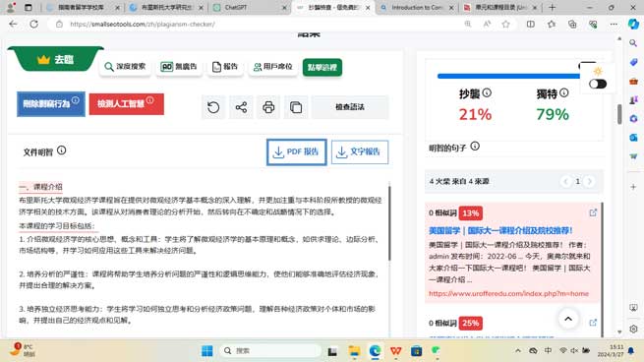The image size is (644, 362).
Task: Click the scroll-to-top chevron button
Action: coord(568,319)
